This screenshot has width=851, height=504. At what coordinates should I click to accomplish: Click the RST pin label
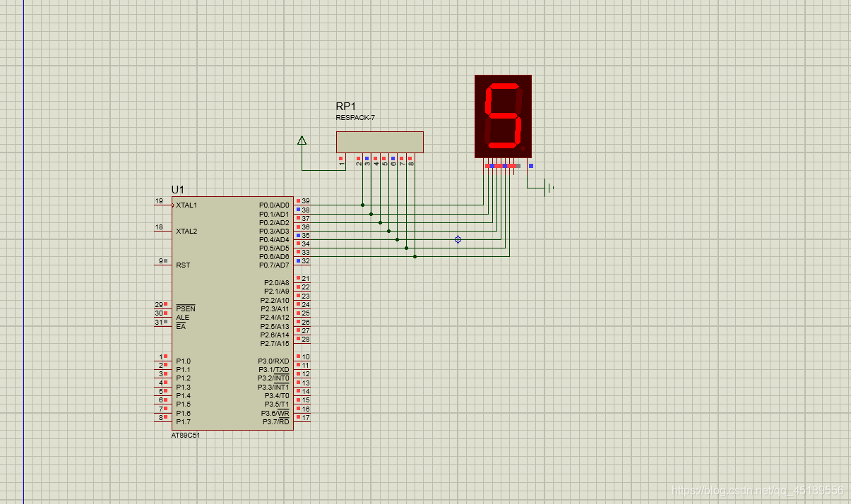(x=183, y=265)
